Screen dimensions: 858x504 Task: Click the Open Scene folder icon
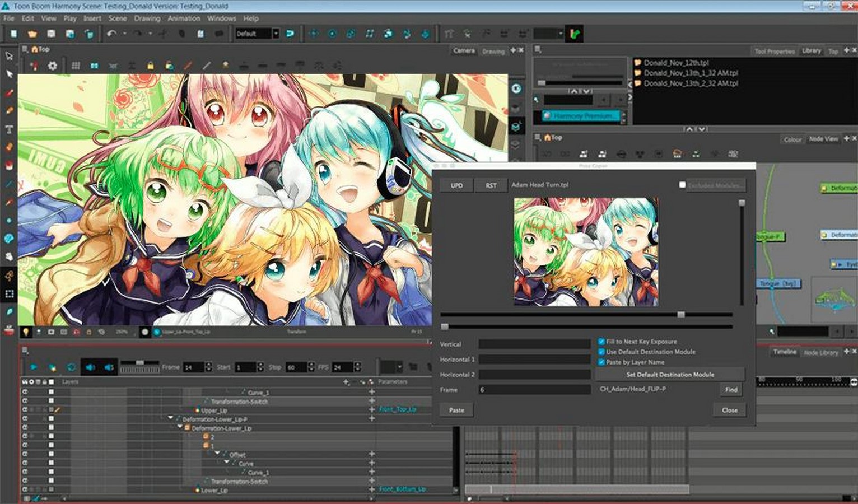[x=32, y=34]
